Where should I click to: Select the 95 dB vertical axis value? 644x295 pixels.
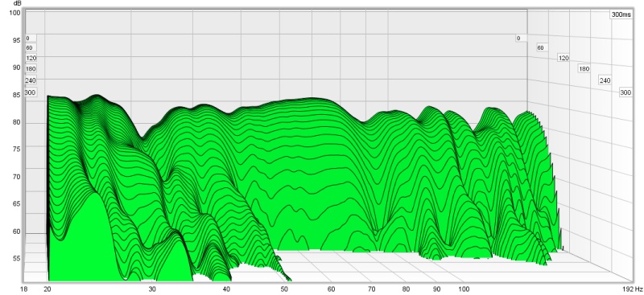(x=16, y=40)
